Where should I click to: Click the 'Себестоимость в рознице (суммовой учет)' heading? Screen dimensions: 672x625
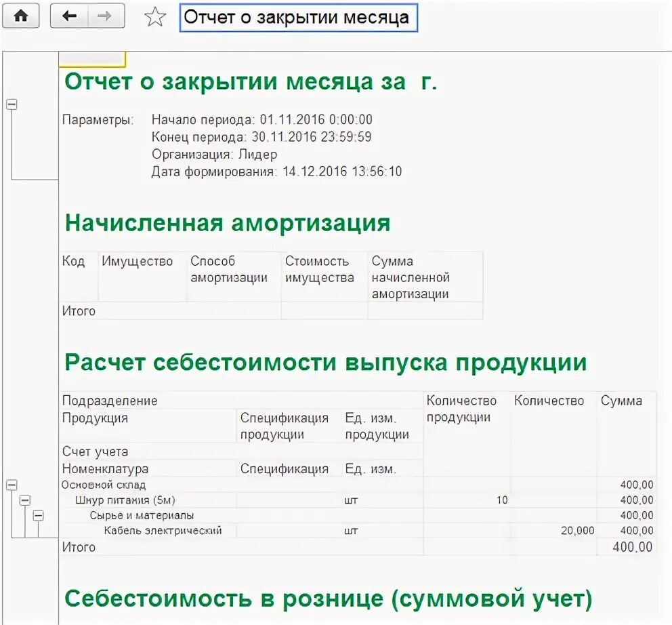(x=329, y=599)
